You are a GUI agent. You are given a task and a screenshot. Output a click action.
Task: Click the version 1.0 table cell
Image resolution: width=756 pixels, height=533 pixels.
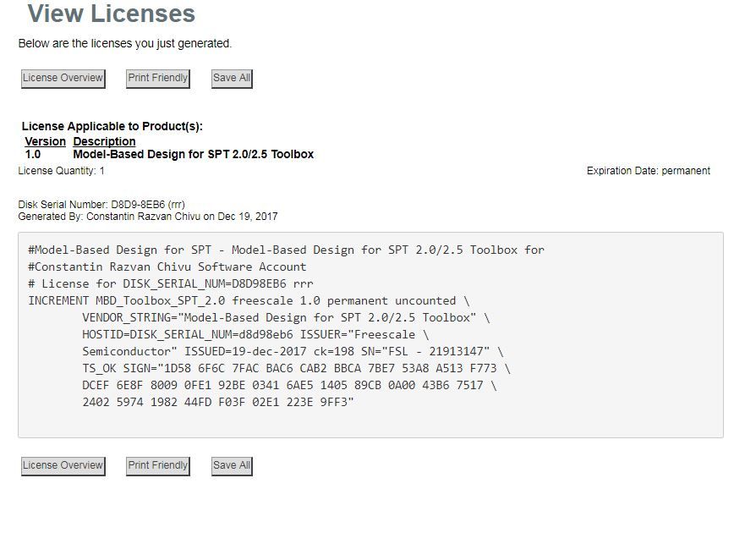(x=33, y=154)
